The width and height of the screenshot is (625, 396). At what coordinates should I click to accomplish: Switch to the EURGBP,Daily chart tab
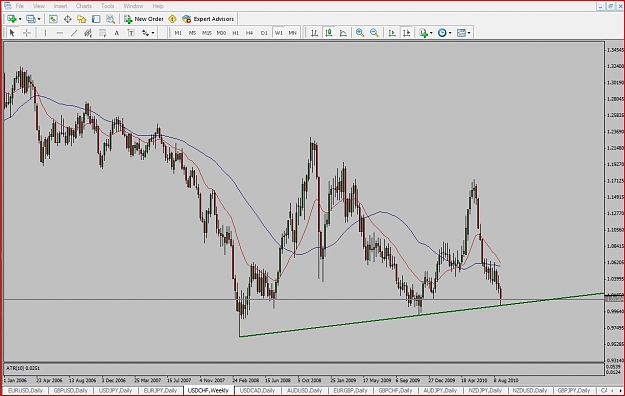pos(350,390)
